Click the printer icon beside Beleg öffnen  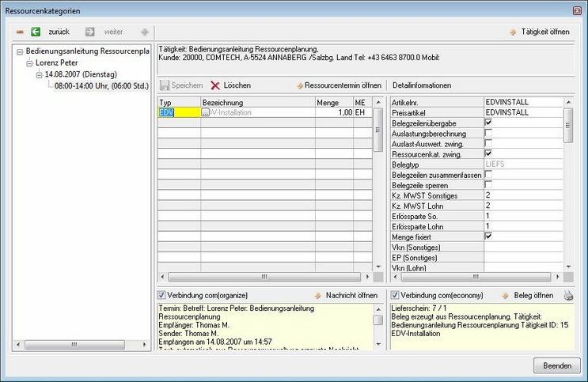click(567, 296)
